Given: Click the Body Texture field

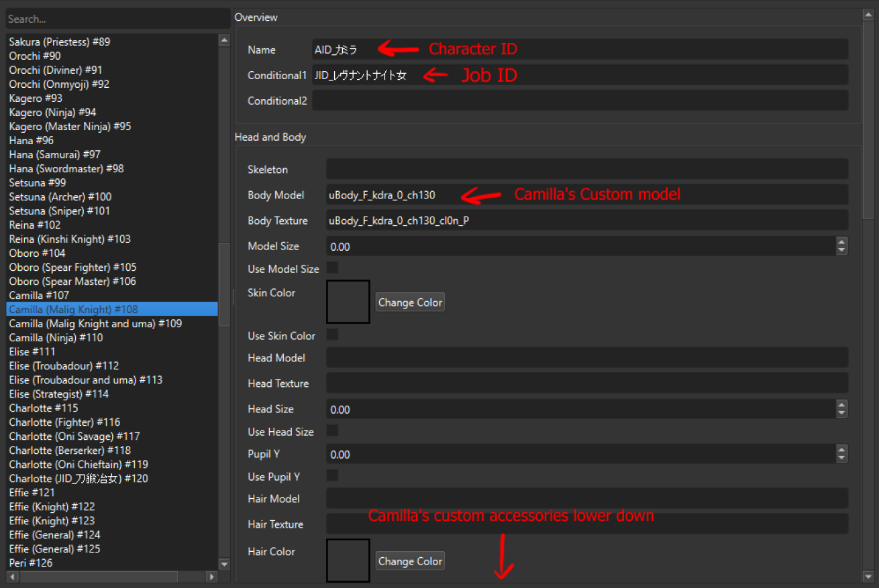Looking at the screenshot, I should pos(587,220).
